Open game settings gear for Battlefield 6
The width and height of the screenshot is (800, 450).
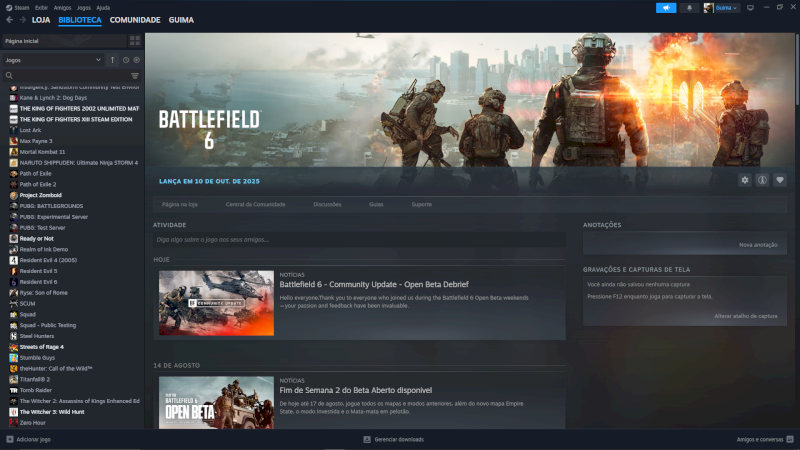click(745, 180)
